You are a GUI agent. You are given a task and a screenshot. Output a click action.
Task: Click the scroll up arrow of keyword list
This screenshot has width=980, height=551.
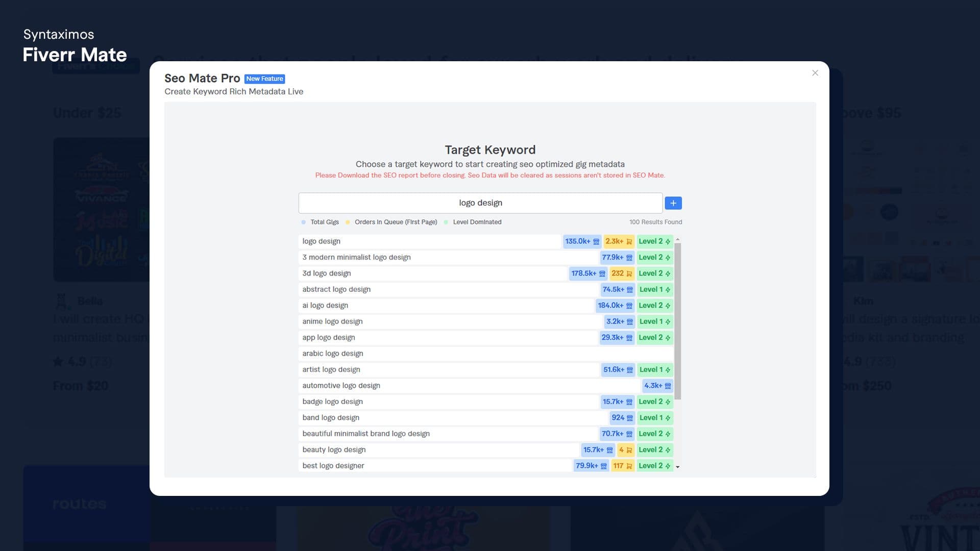[x=678, y=239]
